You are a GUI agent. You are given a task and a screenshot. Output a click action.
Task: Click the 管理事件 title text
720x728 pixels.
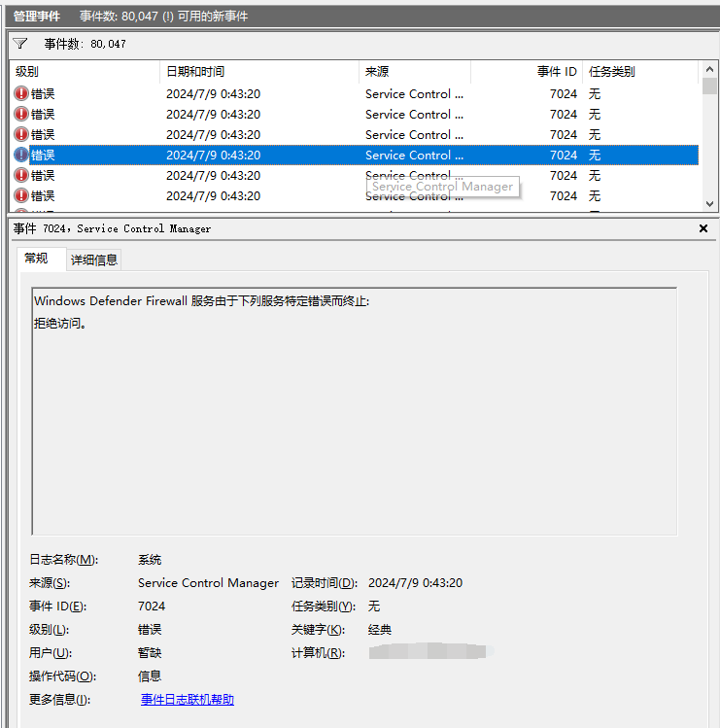coord(37,17)
